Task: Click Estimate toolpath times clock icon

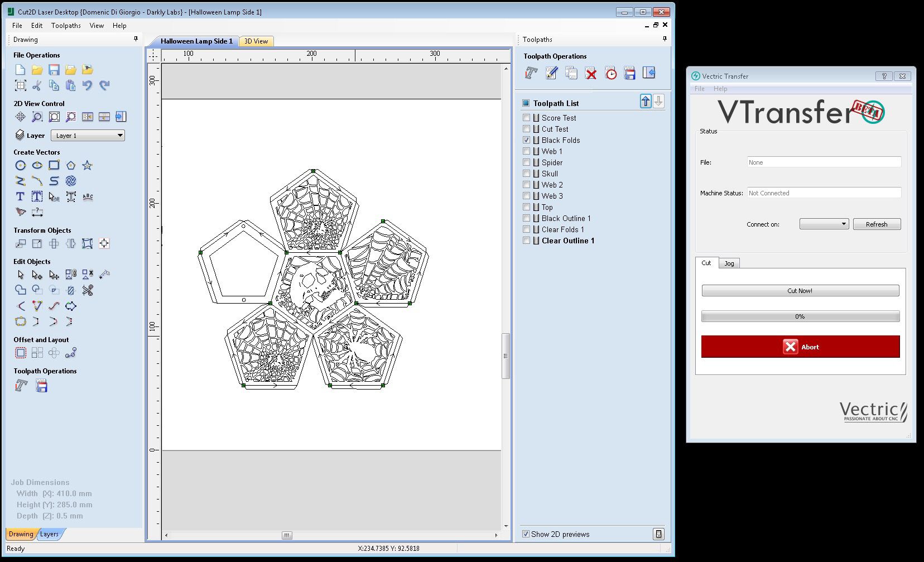Action: click(x=611, y=73)
